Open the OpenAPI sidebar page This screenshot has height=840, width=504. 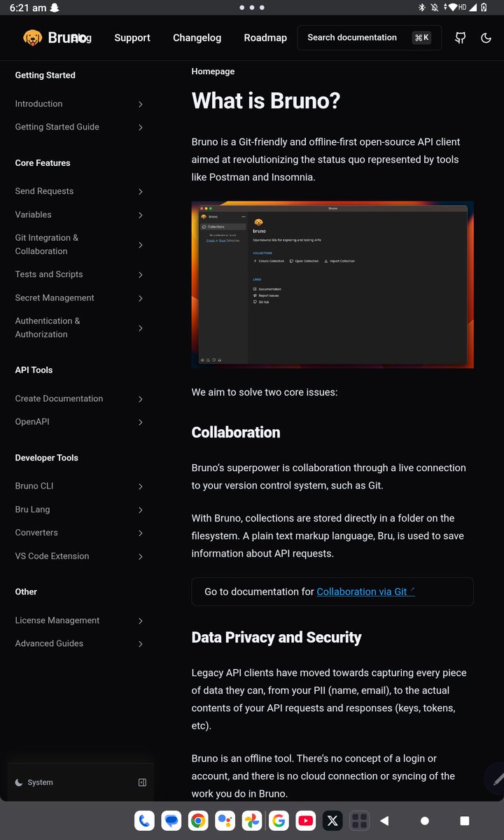pos(32,421)
